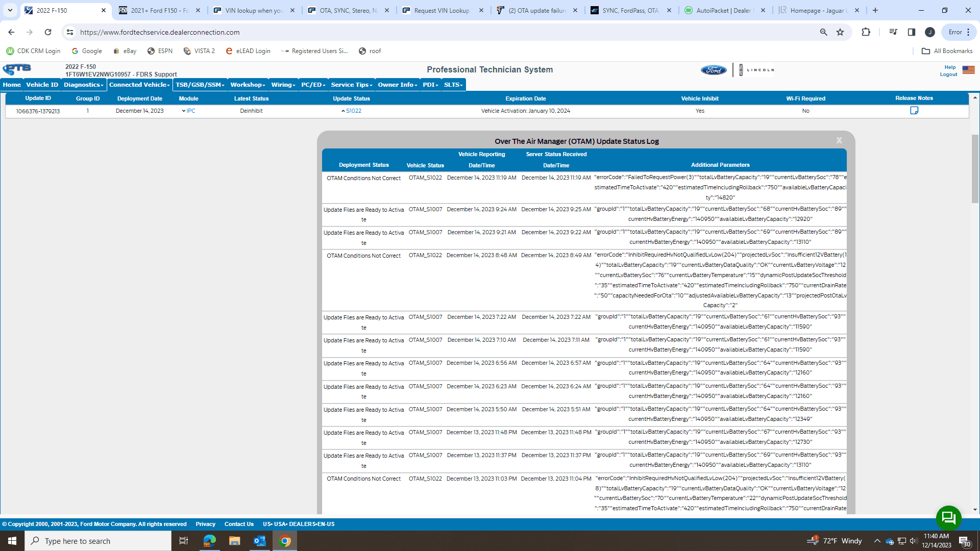980x551 pixels.
Task: Switch to AutoiPacket Dealer tab
Action: pyautogui.click(x=725, y=10)
